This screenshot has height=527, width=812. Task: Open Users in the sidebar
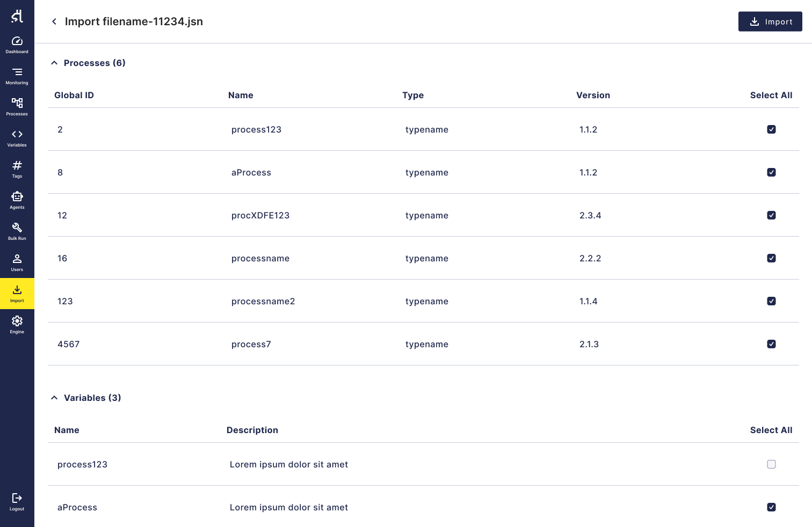(x=17, y=262)
